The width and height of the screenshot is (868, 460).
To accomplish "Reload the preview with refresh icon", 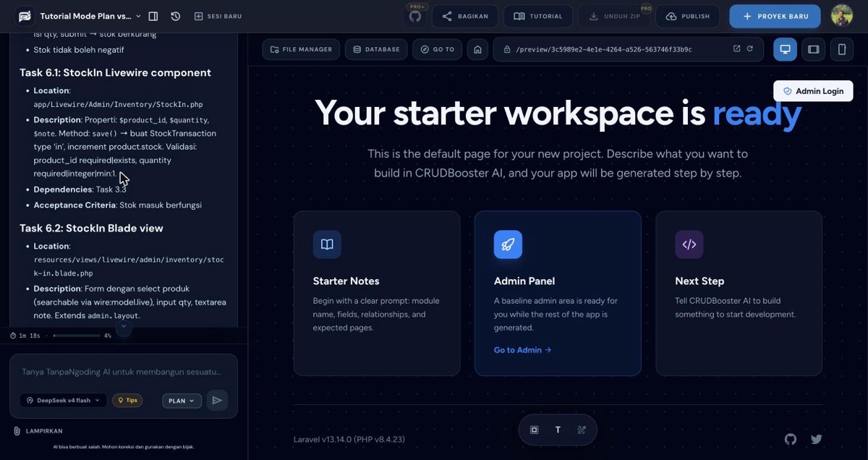I will 750,48.
